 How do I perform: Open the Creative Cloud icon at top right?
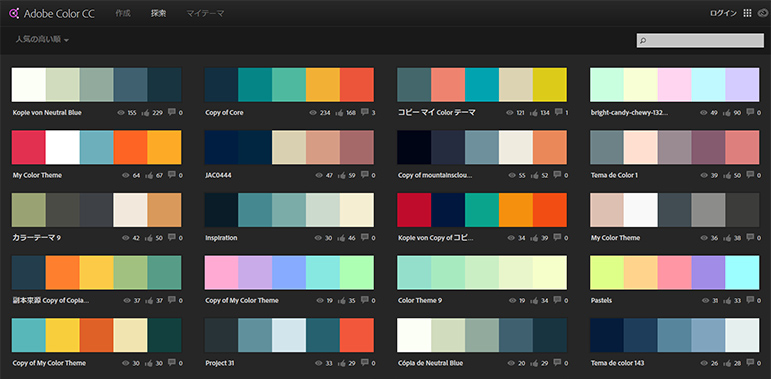(x=763, y=13)
